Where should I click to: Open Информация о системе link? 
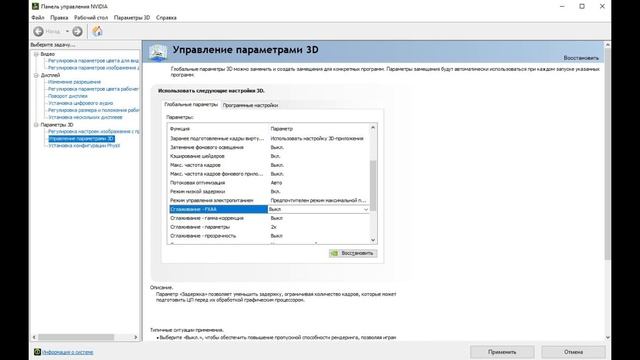pyautogui.click(x=68, y=352)
